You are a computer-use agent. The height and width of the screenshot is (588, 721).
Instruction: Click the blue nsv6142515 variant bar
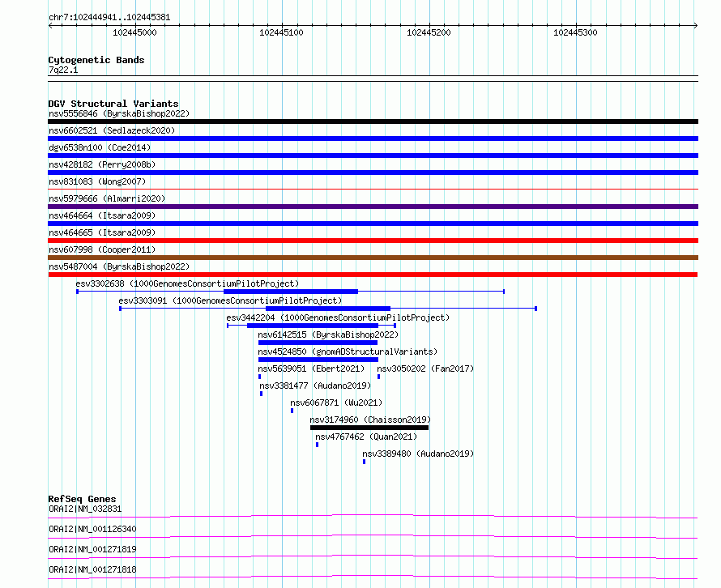318,343
